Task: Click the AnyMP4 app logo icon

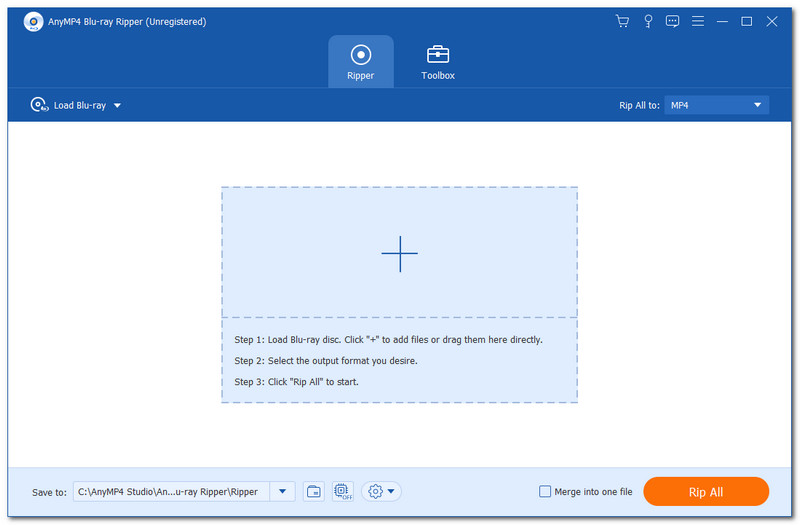Action: (32, 21)
